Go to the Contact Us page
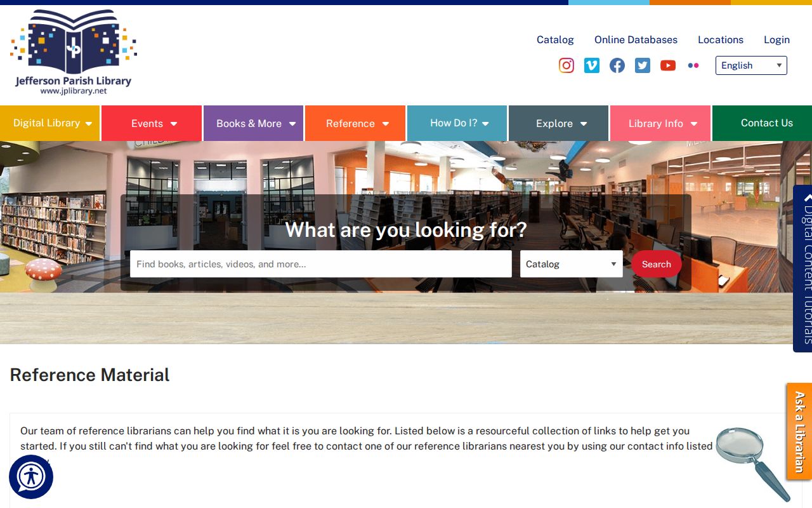Screen dimensions: 812x508 [x=763, y=123]
